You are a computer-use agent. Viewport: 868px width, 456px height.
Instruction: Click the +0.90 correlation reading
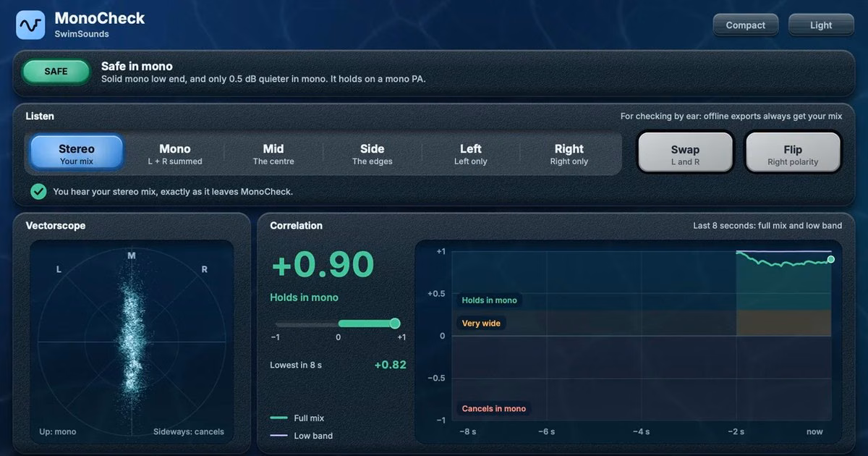(323, 265)
